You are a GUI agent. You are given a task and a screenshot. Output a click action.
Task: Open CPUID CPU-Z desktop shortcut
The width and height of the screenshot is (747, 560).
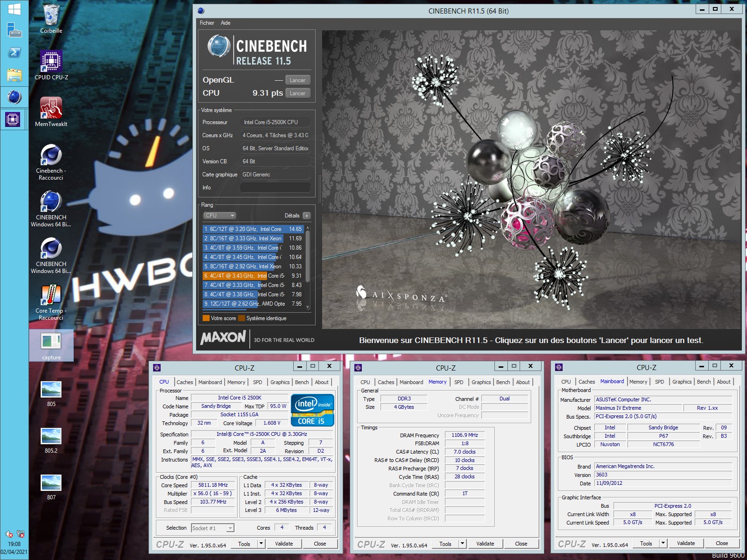51,66
